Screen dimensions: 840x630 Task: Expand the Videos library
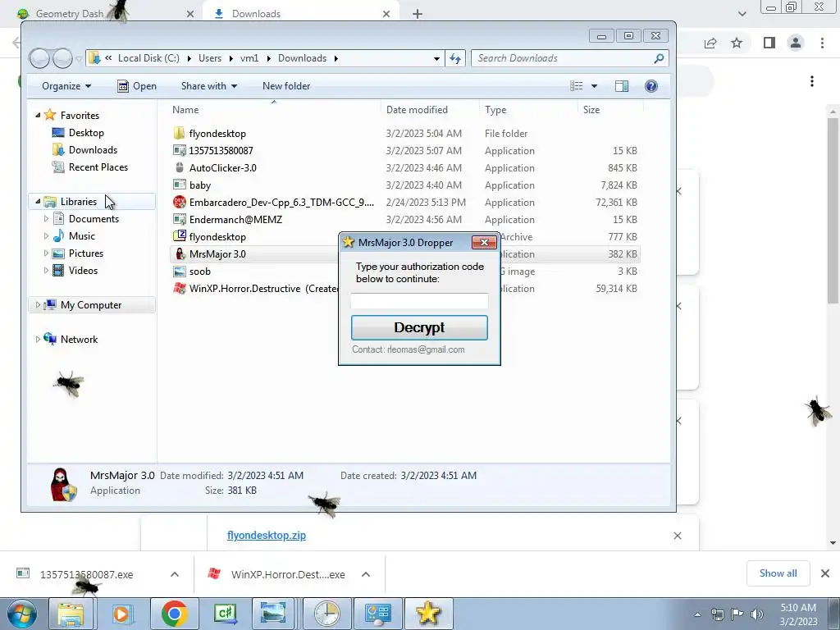(x=46, y=271)
